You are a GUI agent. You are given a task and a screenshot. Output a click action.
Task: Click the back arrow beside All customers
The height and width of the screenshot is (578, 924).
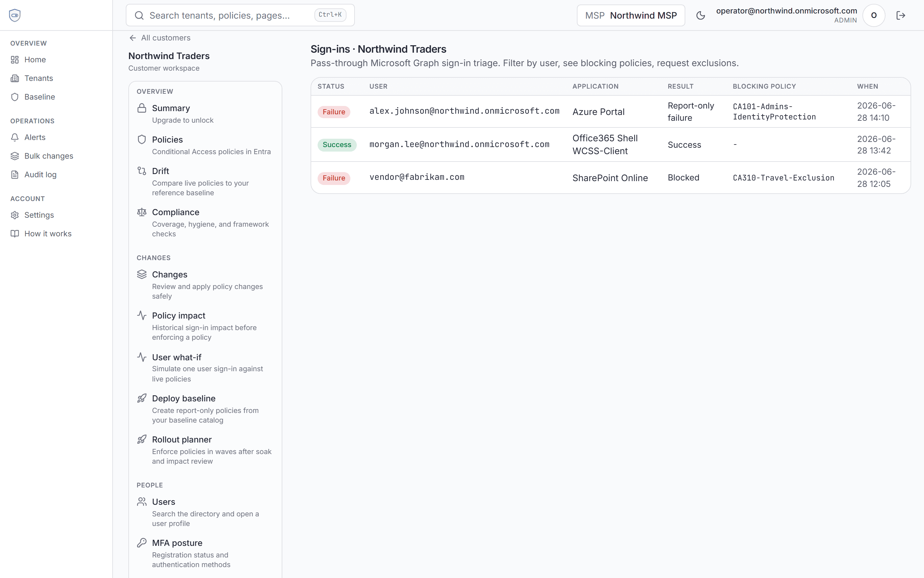[133, 38]
